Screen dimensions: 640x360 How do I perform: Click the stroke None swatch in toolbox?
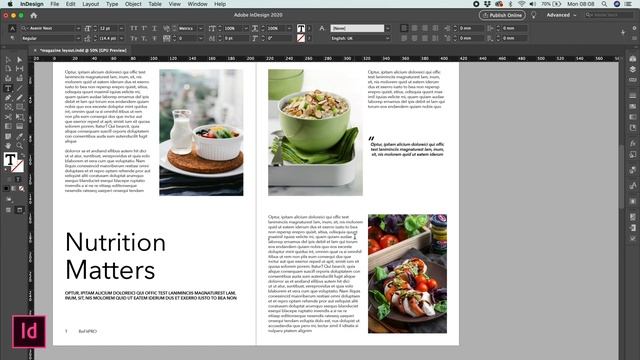(x=18, y=166)
